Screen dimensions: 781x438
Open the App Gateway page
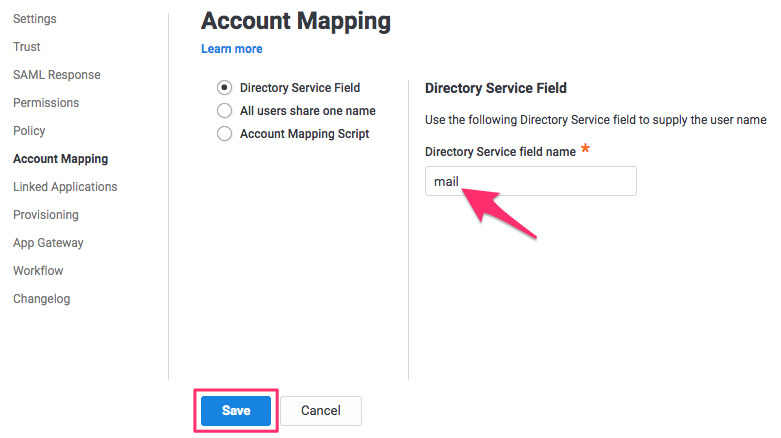point(48,243)
